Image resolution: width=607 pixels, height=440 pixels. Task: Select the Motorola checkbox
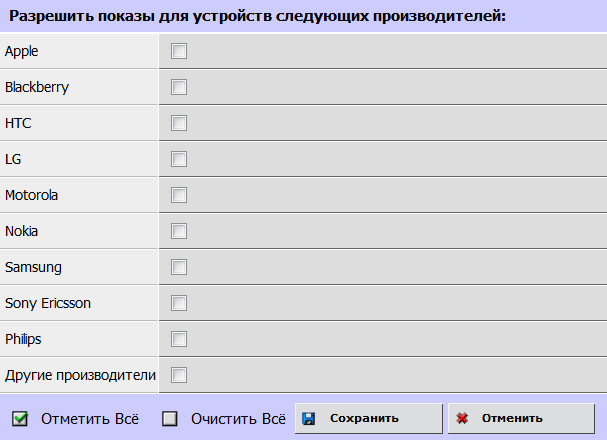pos(179,195)
